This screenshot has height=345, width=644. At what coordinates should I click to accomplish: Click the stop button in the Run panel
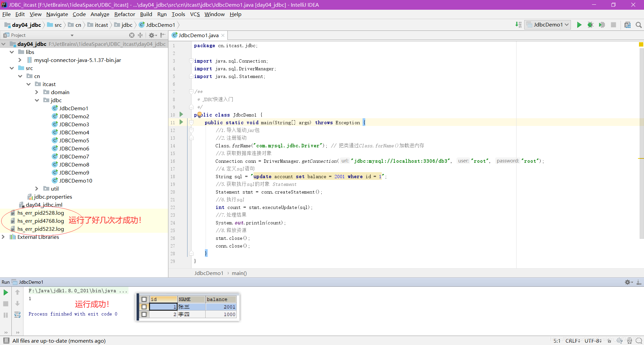[x=6, y=303]
